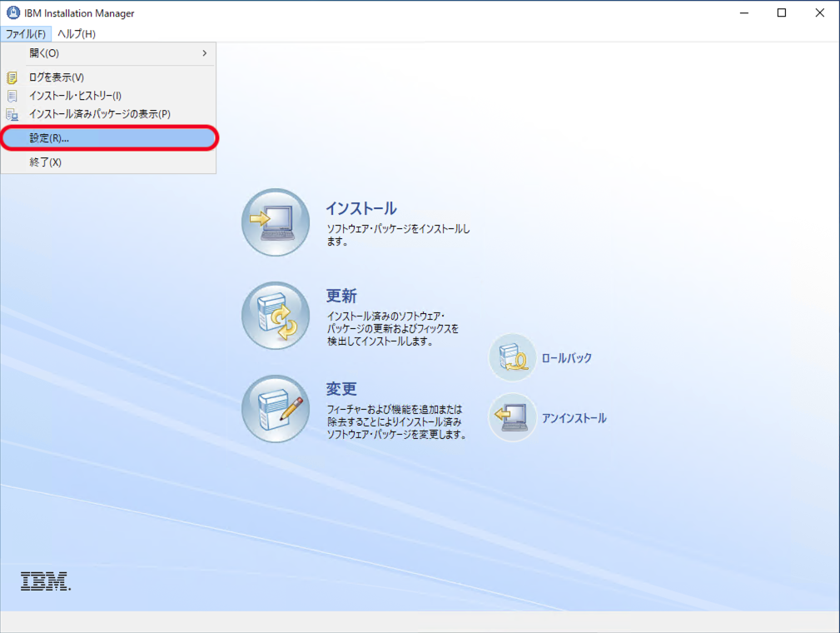
Task: Click the ロールバック link
Action: point(567,358)
